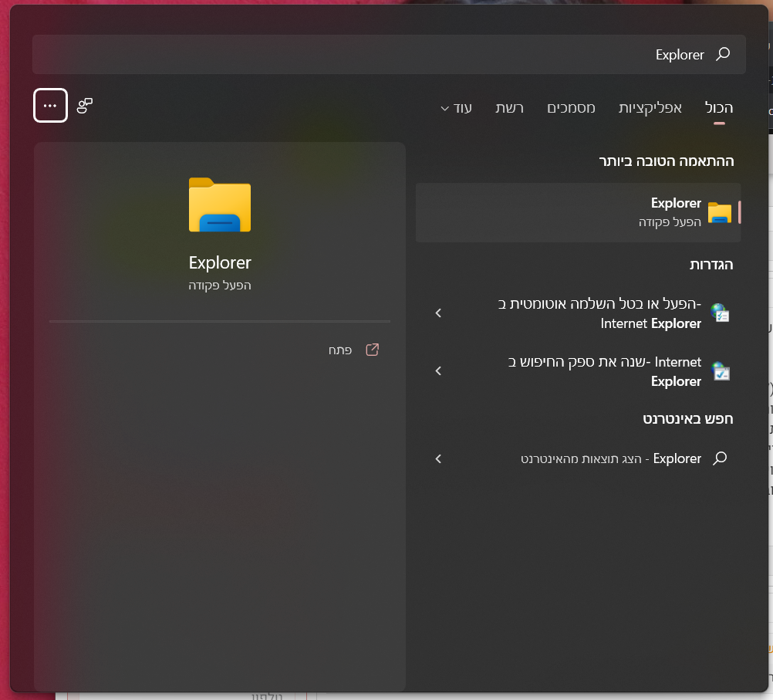Click the small Explorer folder icon in results
Screen dimensions: 773x700
click(x=719, y=212)
